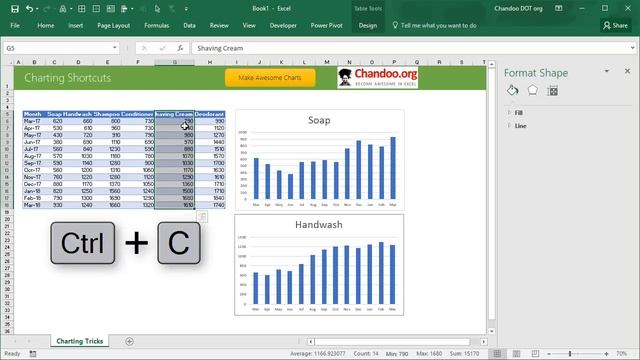
Task: Open the Formulas tab
Action: 157,25
